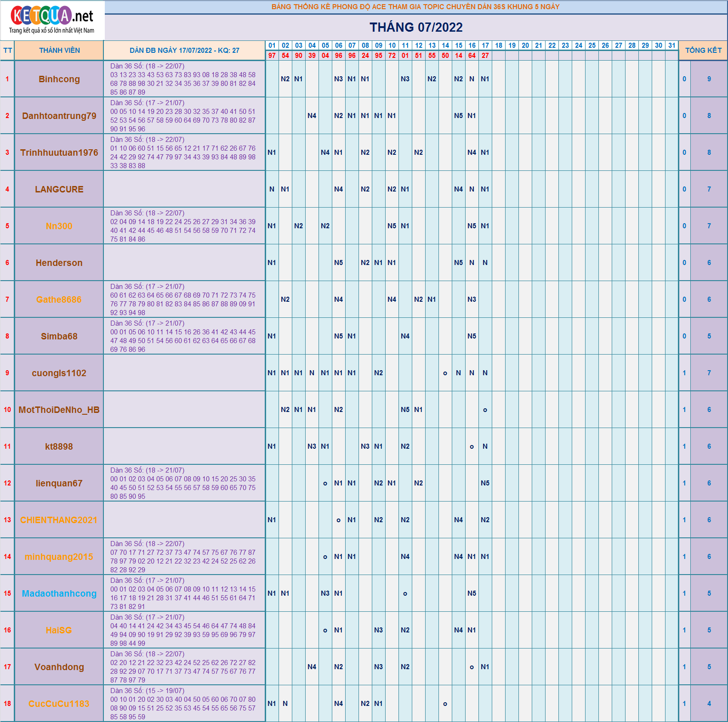This screenshot has height=722, width=728.
Task: Click minhquang2015's number set cell
Action: [184, 557]
